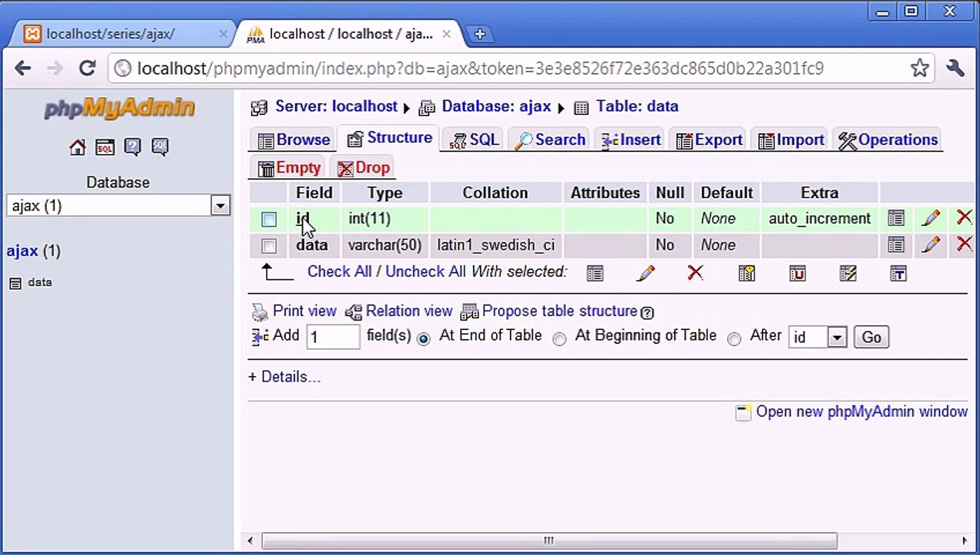The image size is (980, 555).
Task: Click the table icon beside data in sidebar
Action: click(x=15, y=283)
